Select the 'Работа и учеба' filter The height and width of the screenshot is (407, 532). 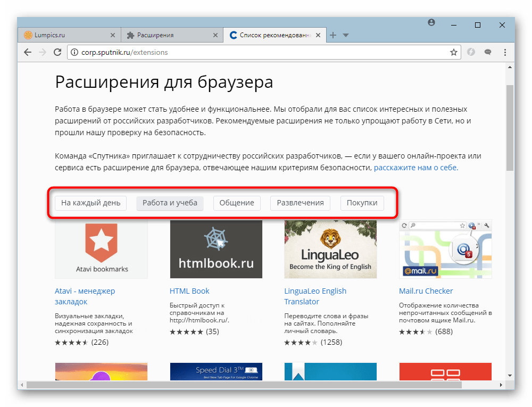[170, 203]
